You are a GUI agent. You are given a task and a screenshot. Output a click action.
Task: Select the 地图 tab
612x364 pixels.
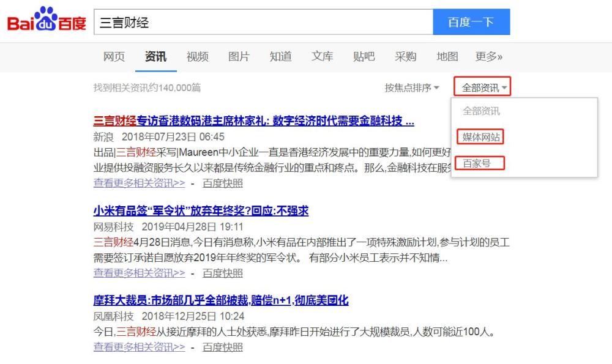pyautogui.click(x=447, y=57)
